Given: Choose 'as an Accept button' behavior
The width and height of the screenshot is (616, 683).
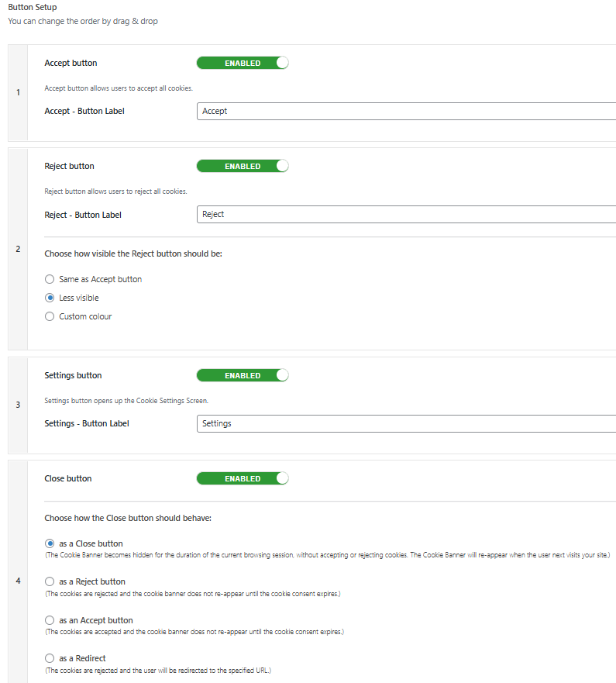Looking at the screenshot, I should click(50, 620).
